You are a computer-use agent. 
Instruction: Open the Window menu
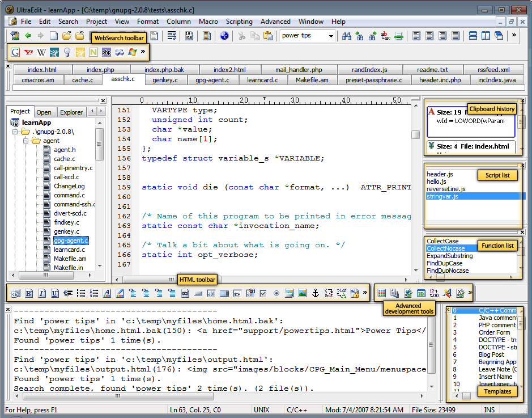click(x=311, y=22)
